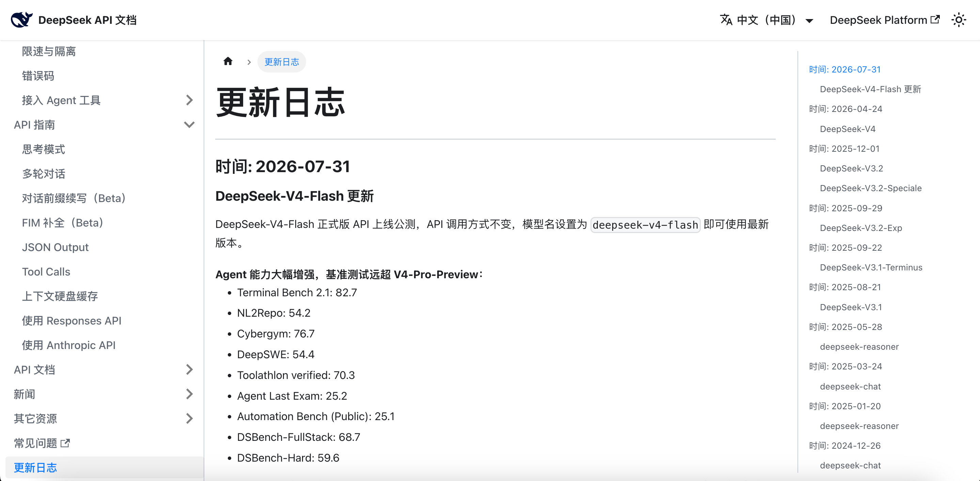Jump to 时间: 2026-07-31 in contents
This screenshot has width=980, height=481.
click(844, 69)
